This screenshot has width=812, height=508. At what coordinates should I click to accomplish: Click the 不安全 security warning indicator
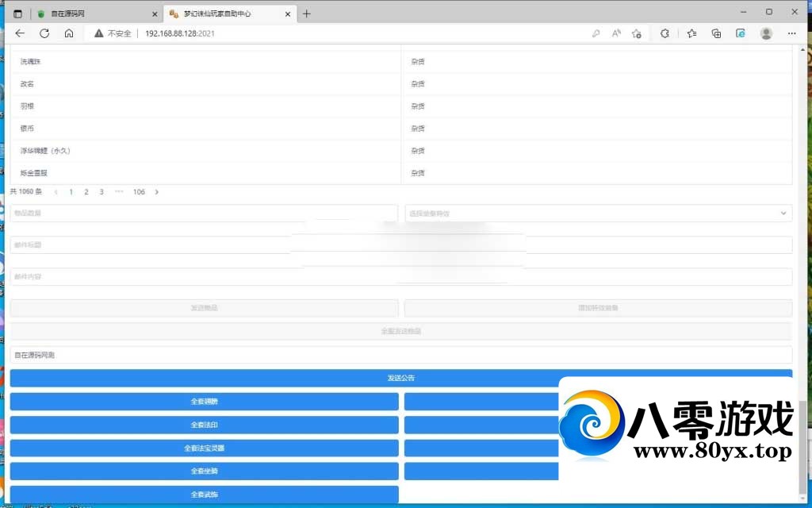tap(113, 33)
